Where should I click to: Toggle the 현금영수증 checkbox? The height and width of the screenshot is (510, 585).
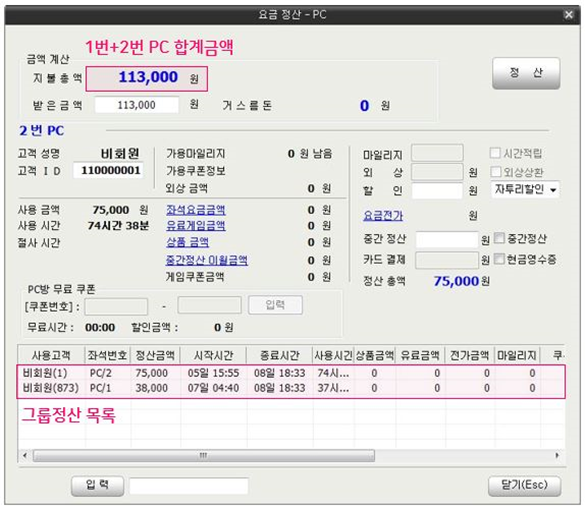499,259
